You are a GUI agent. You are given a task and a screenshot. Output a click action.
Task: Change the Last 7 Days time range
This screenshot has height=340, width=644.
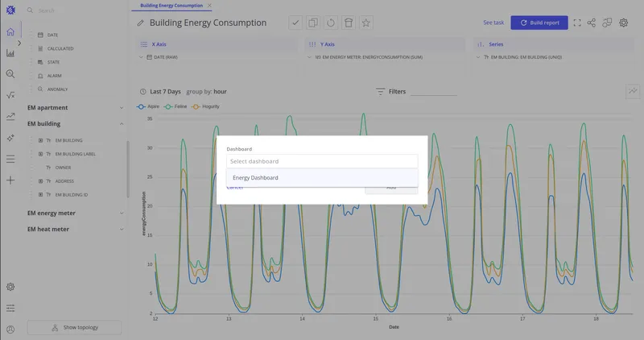[165, 92]
